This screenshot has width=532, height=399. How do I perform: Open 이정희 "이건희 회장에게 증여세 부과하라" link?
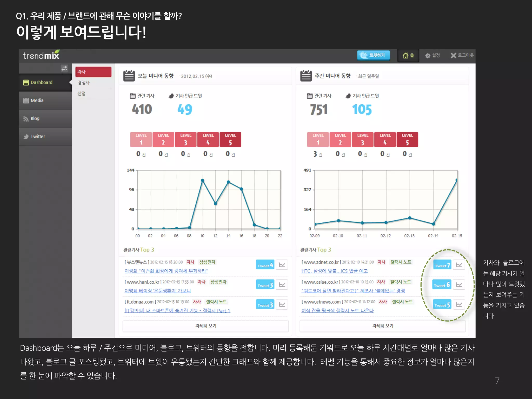166,271
